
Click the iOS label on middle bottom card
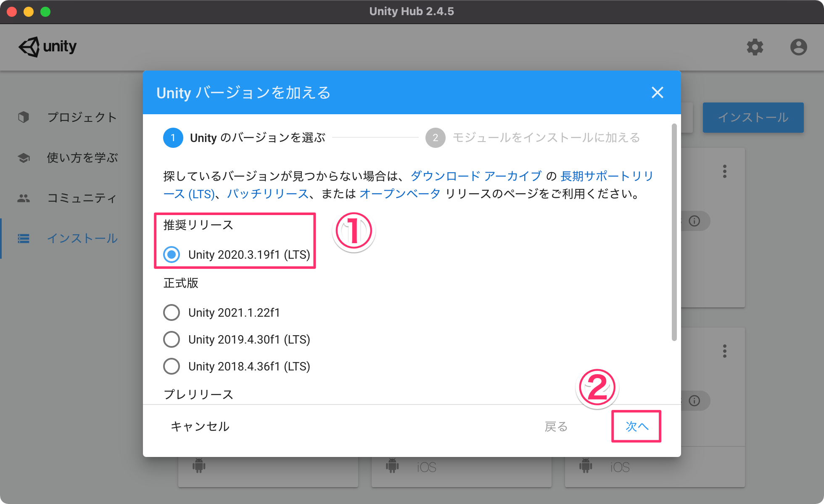click(x=427, y=467)
